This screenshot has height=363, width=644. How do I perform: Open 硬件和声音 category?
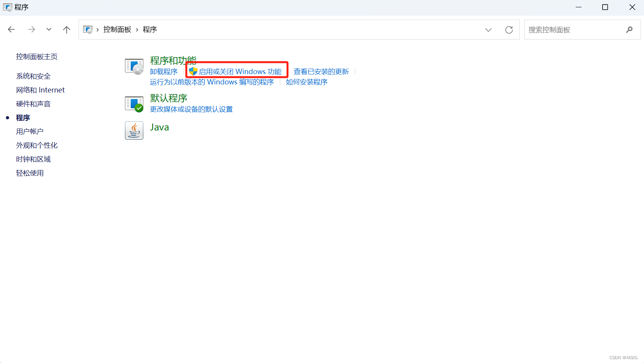point(33,104)
